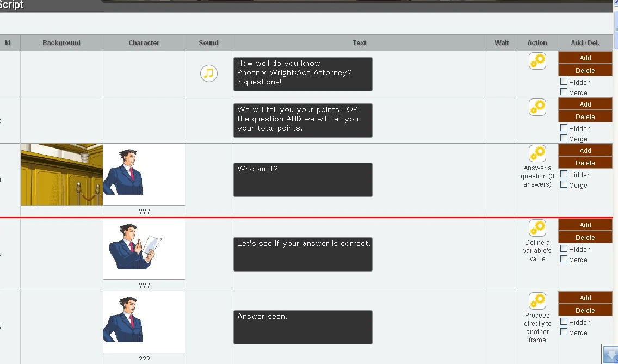
Task: Click the Script panel title
Action: click(x=11, y=5)
